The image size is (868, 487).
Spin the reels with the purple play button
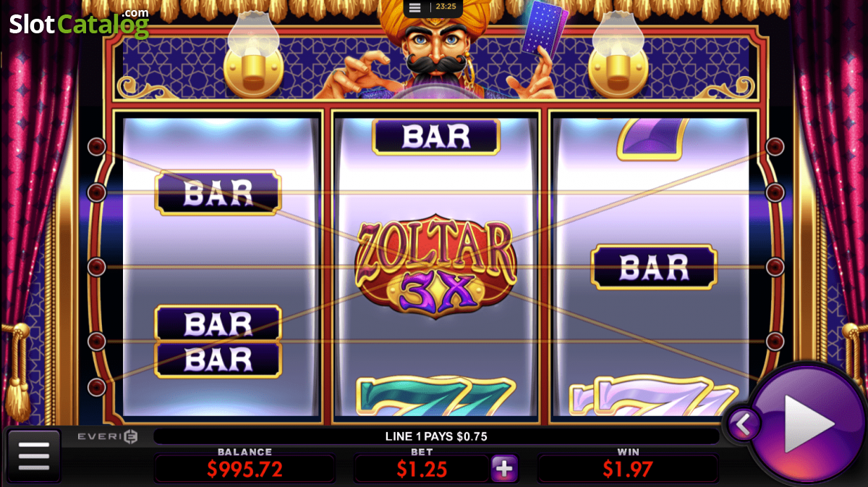(x=808, y=423)
